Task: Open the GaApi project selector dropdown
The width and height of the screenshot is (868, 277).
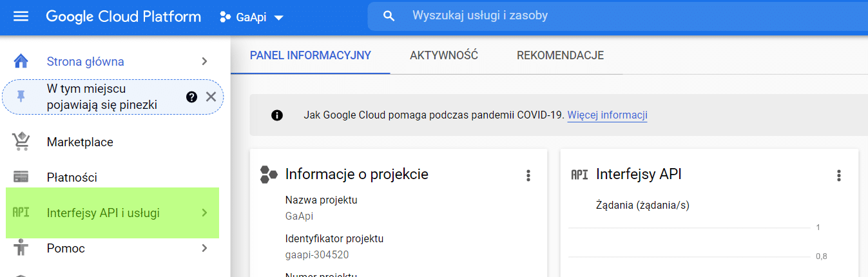Action: pos(252,17)
